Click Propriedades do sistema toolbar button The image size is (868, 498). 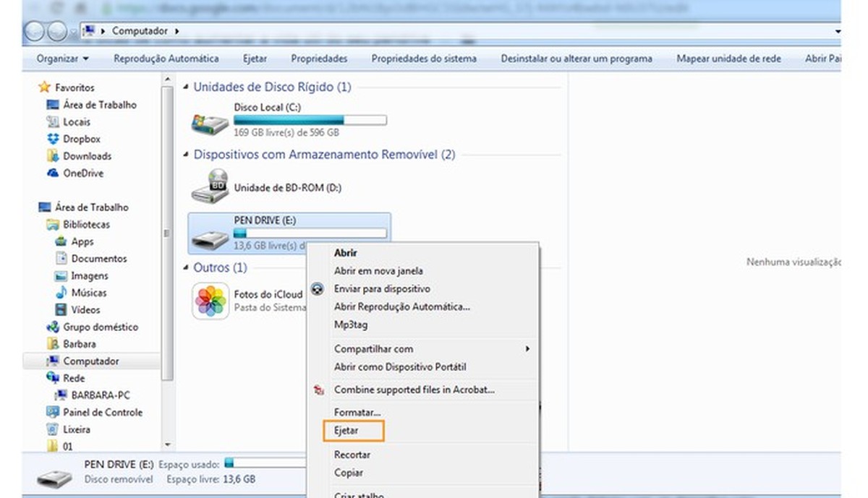coord(424,59)
